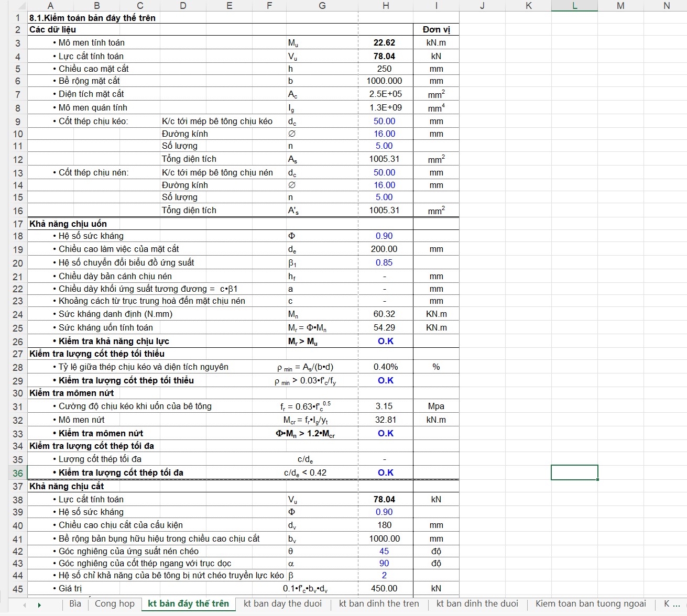Click the previous sheet navigation arrow
The image size is (687, 616).
point(24,604)
